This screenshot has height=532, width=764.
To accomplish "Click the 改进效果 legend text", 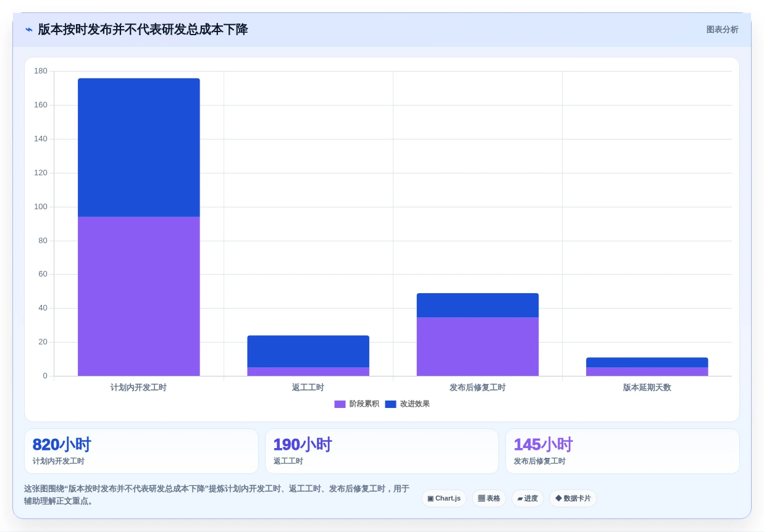I will (415, 404).
